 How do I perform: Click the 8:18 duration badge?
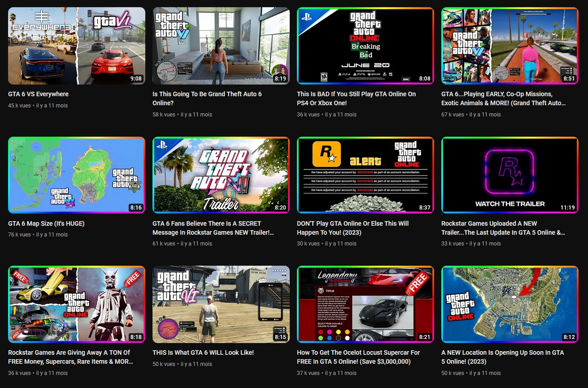point(136,337)
